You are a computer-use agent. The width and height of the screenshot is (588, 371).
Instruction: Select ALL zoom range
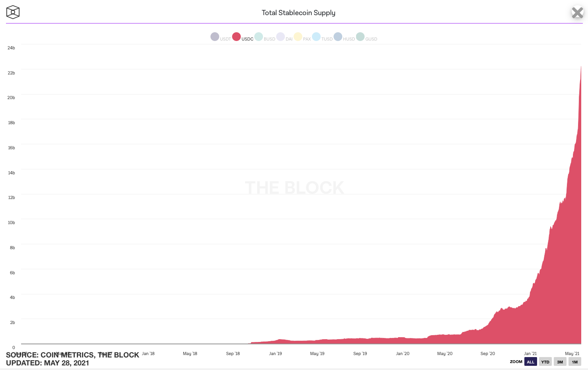point(530,362)
